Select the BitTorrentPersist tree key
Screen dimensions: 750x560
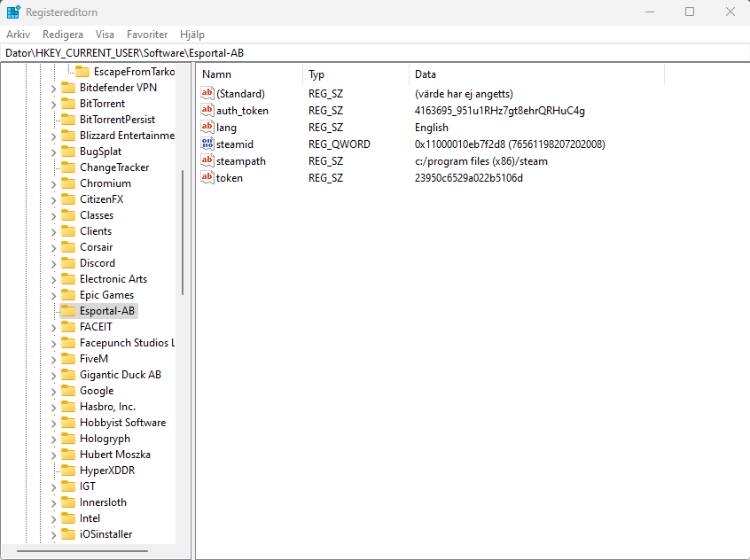[x=117, y=120]
